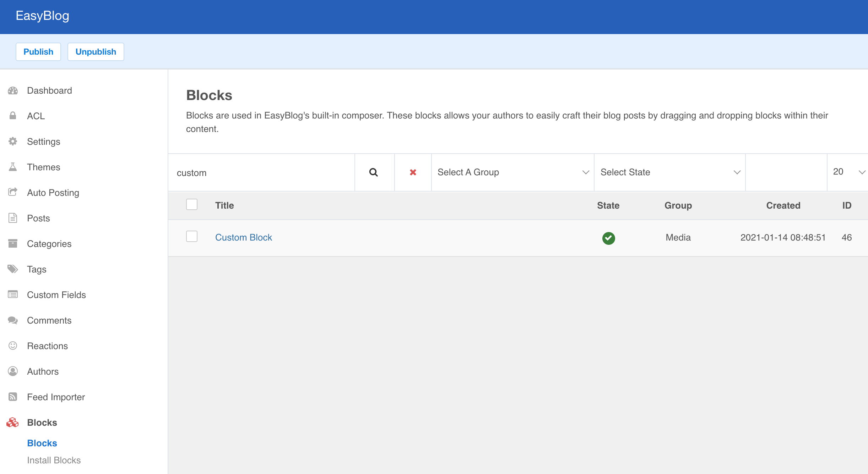Screen dimensions: 868x474
Task: Click the Dashboard palette icon
Action: click(13, 90)
